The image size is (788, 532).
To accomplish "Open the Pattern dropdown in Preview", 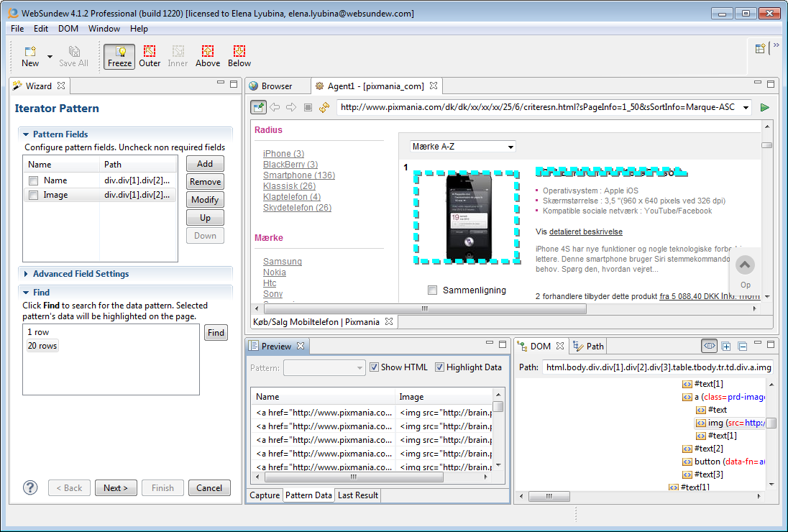I will click(x=359, y=368).
